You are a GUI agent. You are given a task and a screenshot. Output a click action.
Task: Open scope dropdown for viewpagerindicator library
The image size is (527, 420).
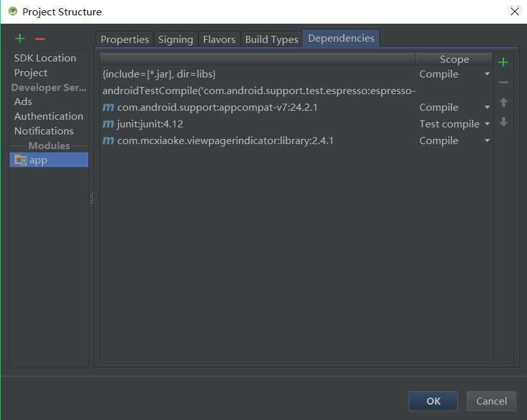tap(487, 141)
